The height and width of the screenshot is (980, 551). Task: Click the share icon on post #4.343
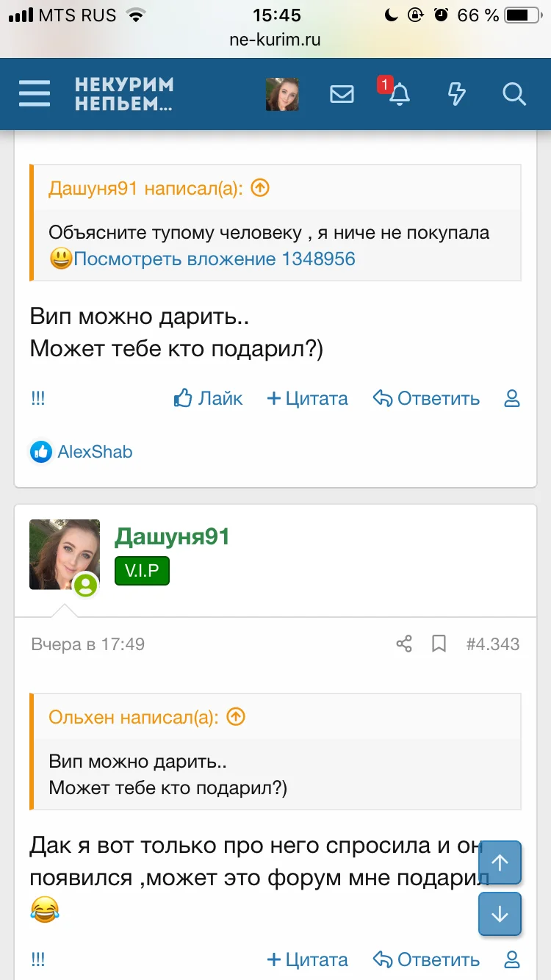[x=404, y=644]
